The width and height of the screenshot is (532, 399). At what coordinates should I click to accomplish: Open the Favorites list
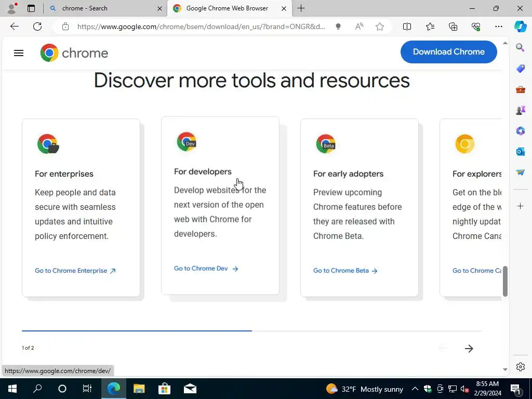pos(430,26)
